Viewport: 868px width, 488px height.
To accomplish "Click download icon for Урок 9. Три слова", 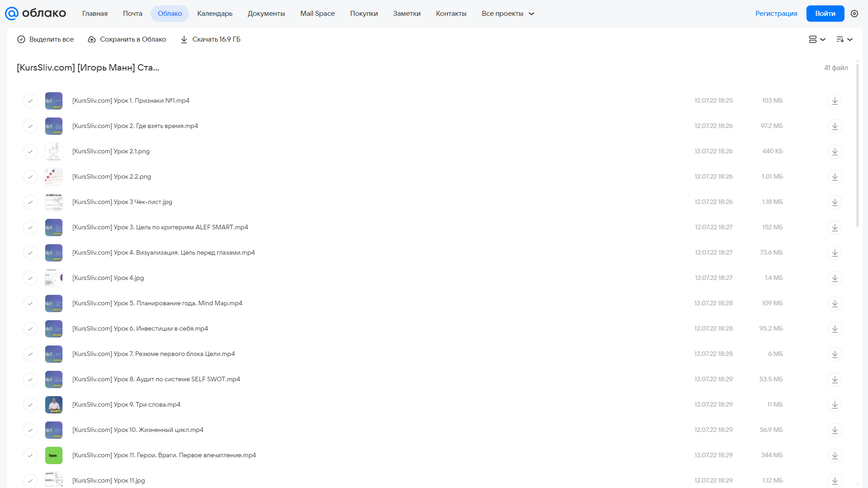I will (x=835, y=405).
